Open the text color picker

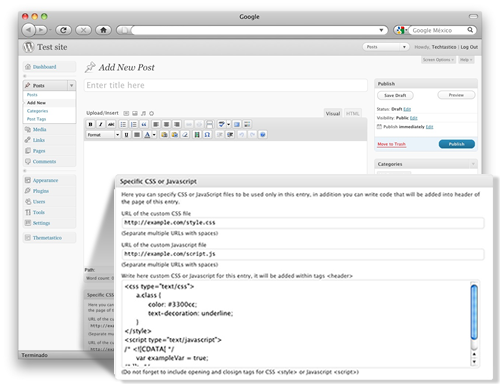click(147, 135)
